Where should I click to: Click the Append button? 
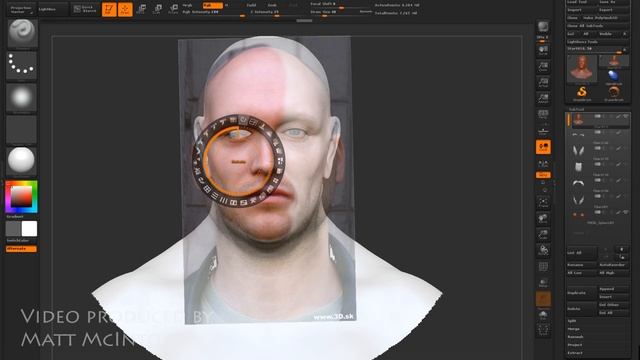tap(613, 289)
